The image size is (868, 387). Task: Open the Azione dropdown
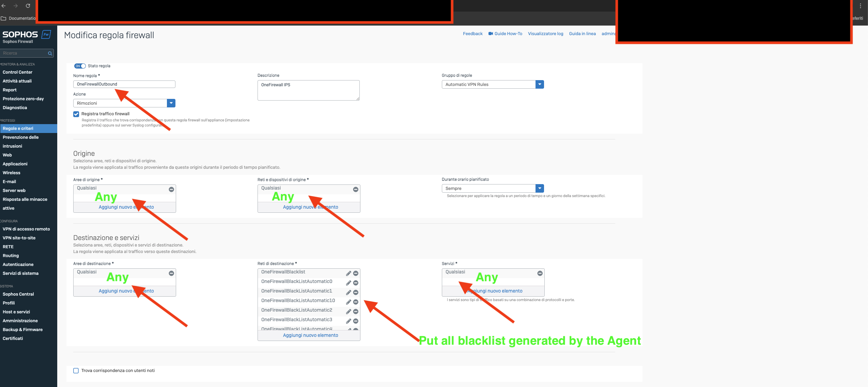(x=124, y=103)
